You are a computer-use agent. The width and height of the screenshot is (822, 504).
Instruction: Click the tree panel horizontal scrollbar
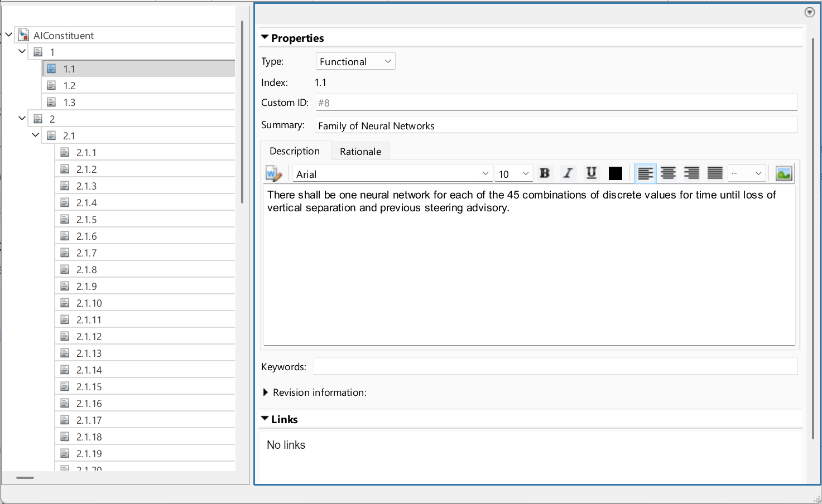coord(25,478)
